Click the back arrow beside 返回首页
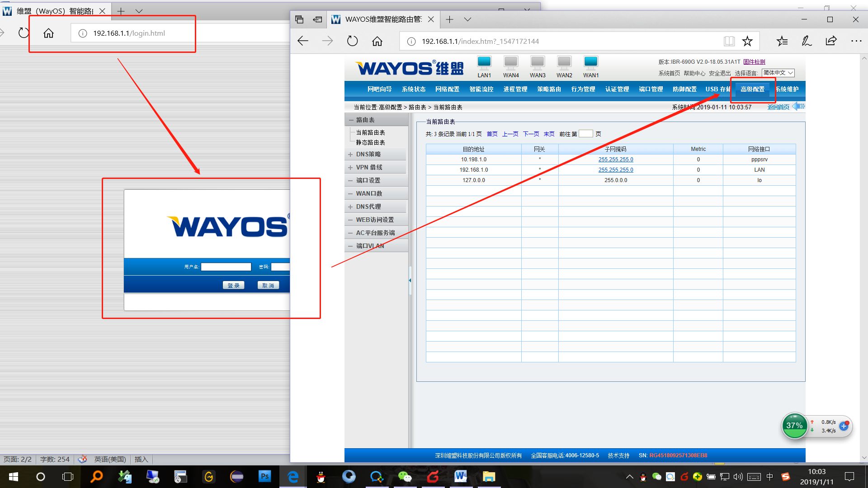This screenshot has height=488, width=868. pyautogui.click(x=798, y=107)
